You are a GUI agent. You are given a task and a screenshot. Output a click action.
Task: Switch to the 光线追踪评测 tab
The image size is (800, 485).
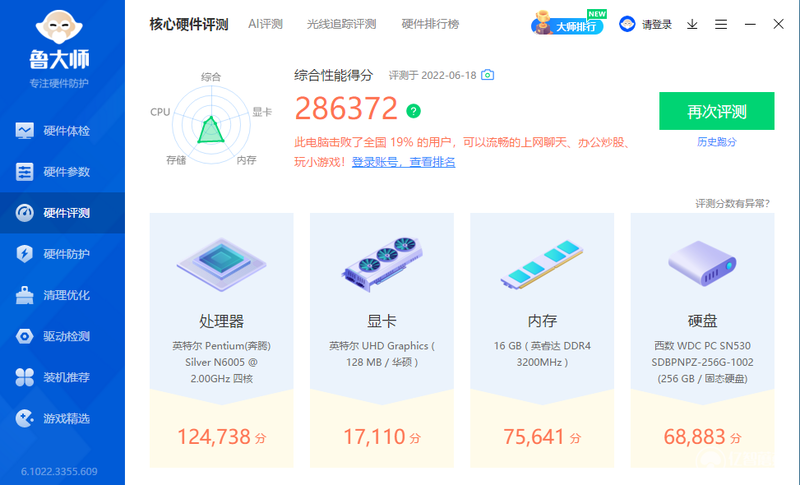pos(341,24)
